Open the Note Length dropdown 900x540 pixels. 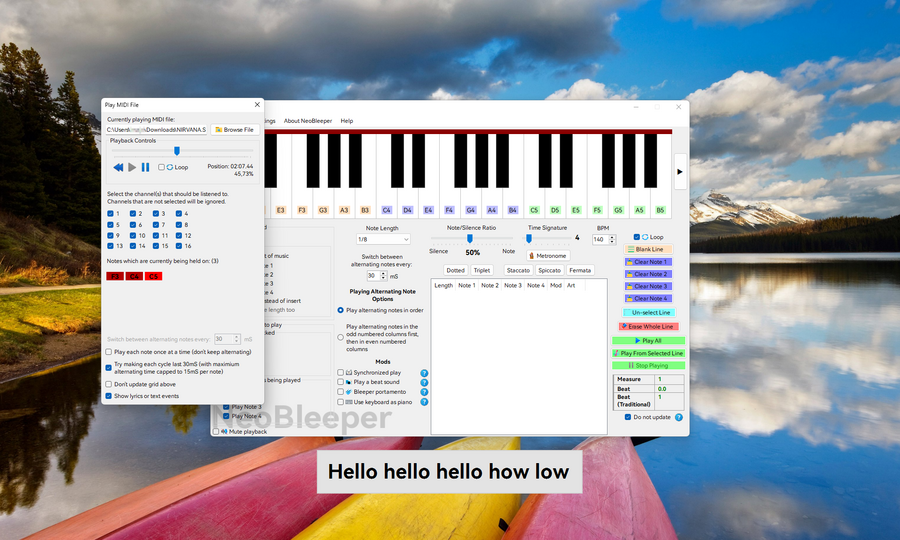coord(383,239)
